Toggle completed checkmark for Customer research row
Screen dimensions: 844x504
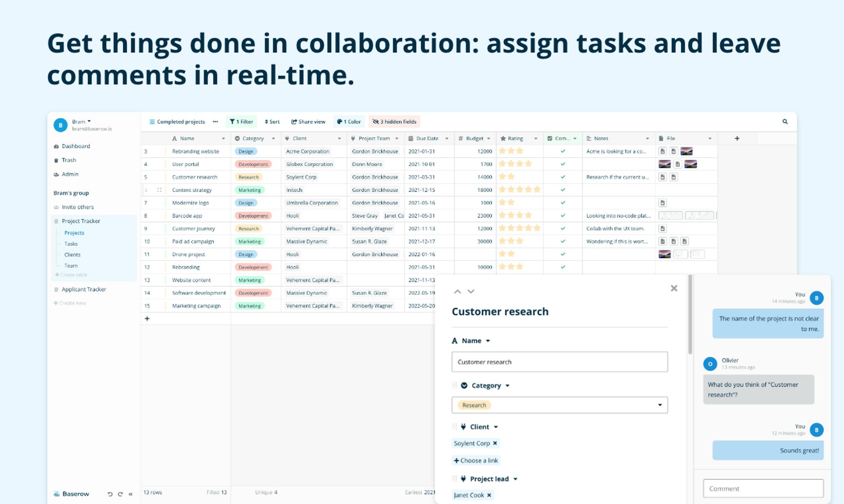[563, 177]
